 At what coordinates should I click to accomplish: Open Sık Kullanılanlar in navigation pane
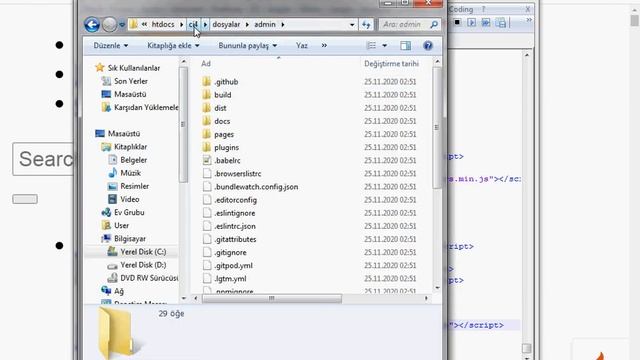(x=133, y=68)
